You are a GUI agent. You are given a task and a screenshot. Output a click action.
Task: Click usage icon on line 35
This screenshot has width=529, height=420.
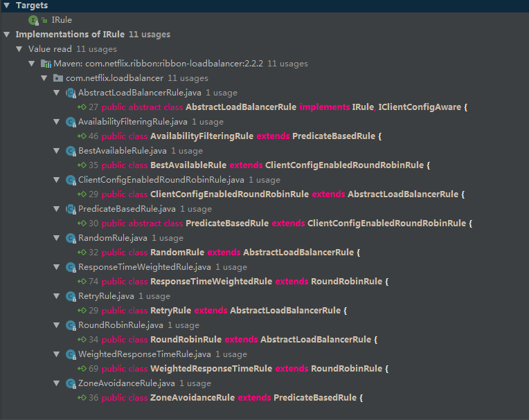[82, 165]
